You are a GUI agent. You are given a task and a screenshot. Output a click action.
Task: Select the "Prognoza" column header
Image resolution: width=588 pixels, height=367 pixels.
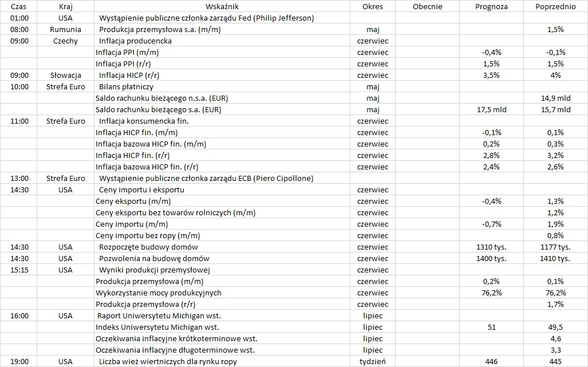pyautogui.click(x=491, y=6)
